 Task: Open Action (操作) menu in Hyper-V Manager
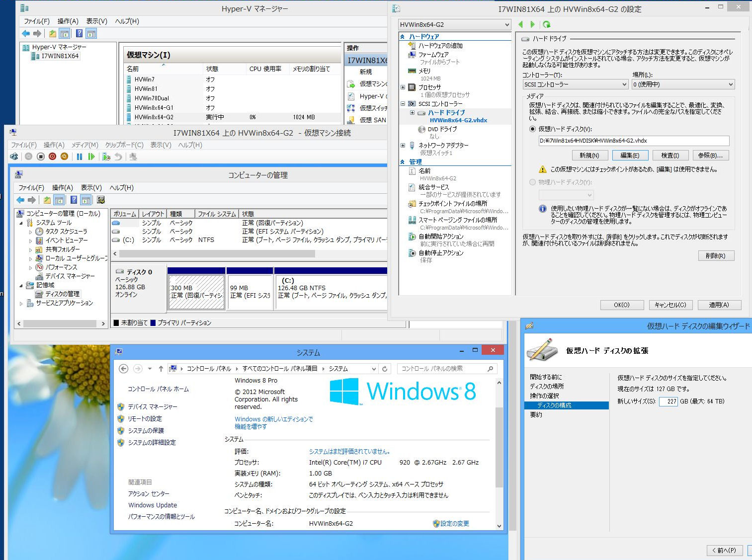68,21
